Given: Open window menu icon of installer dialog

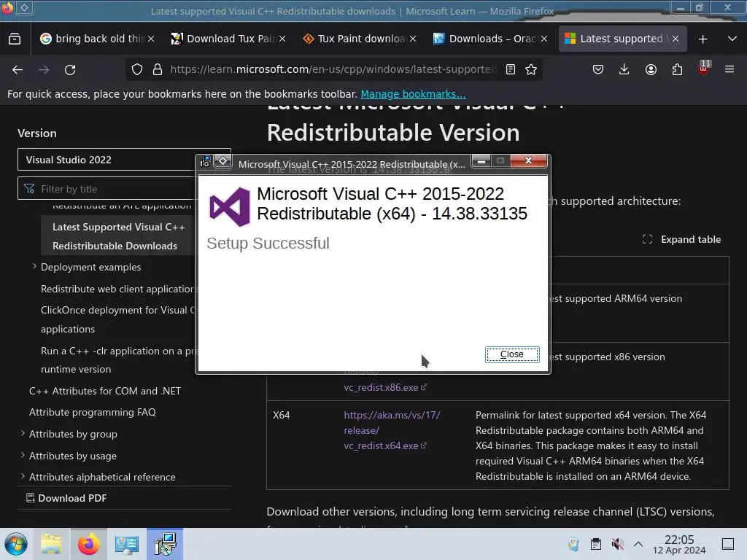Looking at the screenshot, I should 206,161.
